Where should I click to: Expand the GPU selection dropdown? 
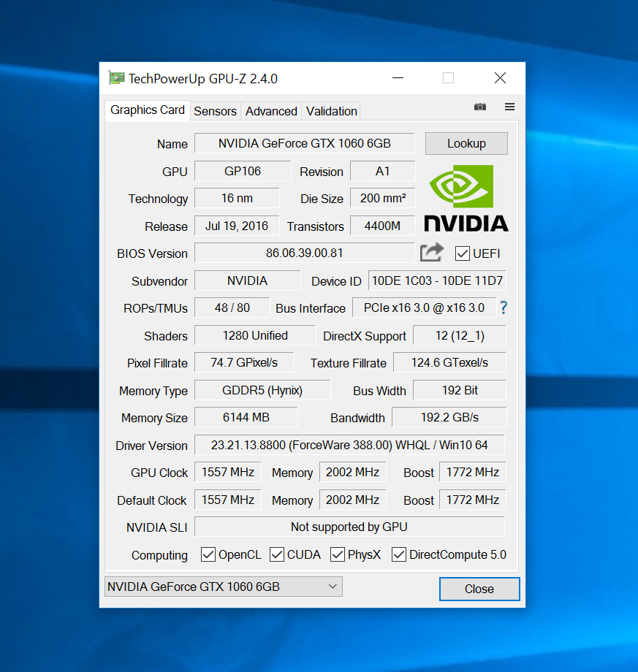[224, 587]
